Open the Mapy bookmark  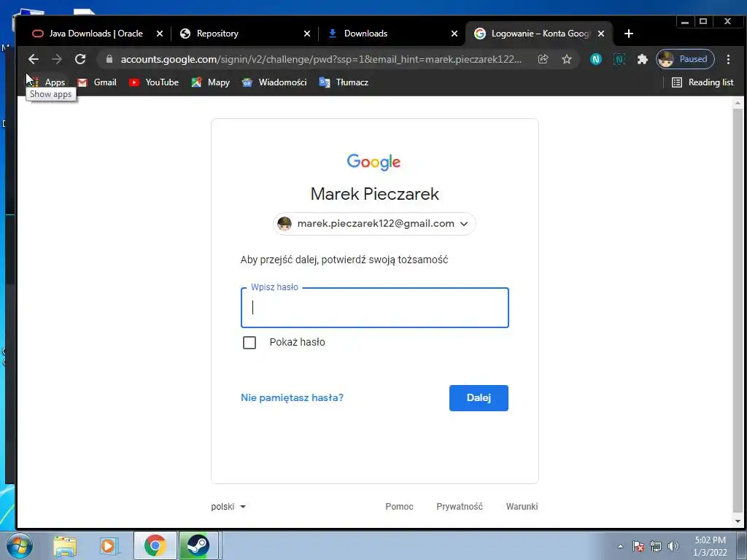pos(211,82)
